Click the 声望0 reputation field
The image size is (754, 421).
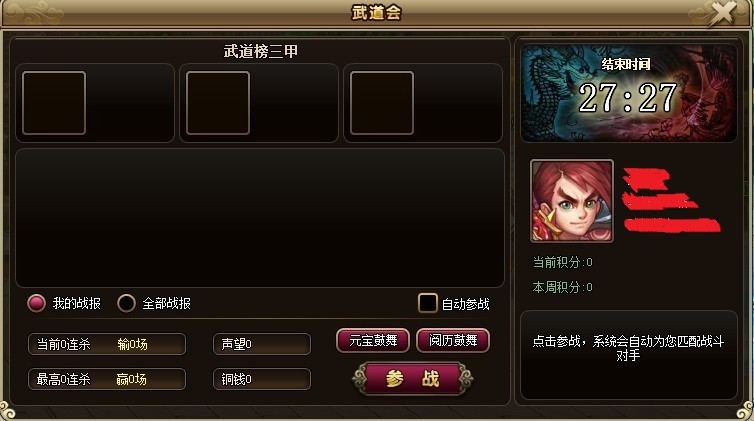pyautogui.click(x=262, y=344)
